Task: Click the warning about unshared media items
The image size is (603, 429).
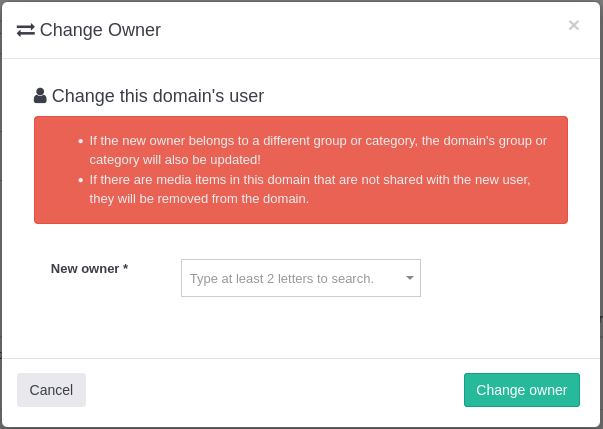Action: [x=310, y=179]
